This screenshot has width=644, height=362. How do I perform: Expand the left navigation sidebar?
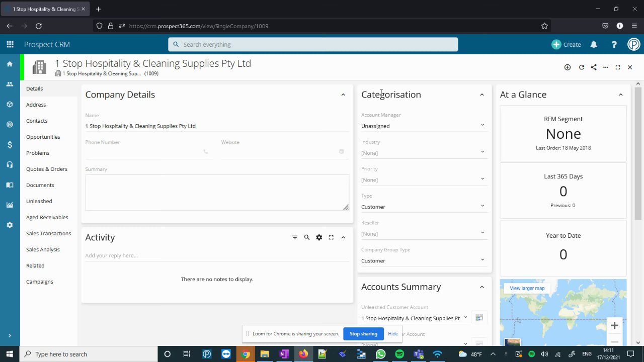(x=10, y=335)
